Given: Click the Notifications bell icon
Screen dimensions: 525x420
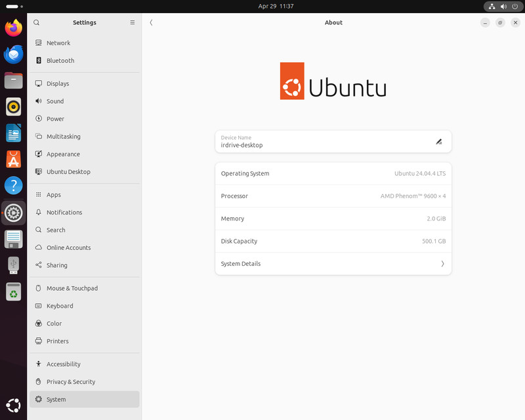Looking at the screenshot, I should pos(39,212).
